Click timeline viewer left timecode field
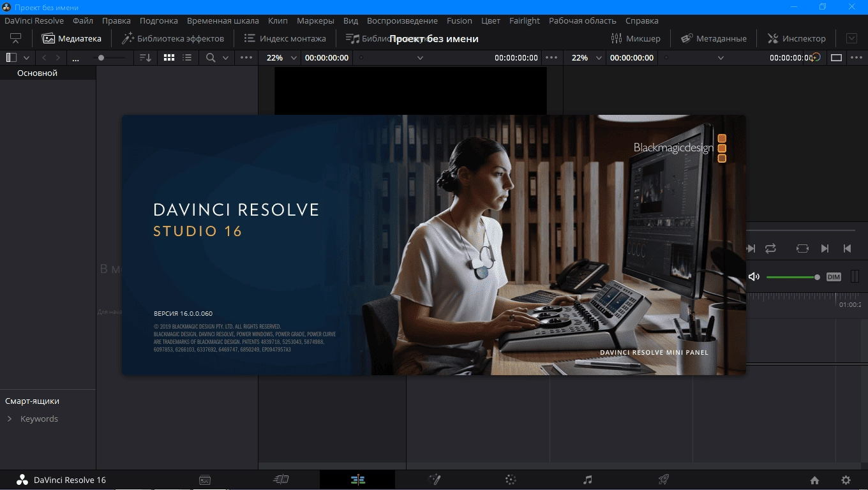 tap(632, 57)
